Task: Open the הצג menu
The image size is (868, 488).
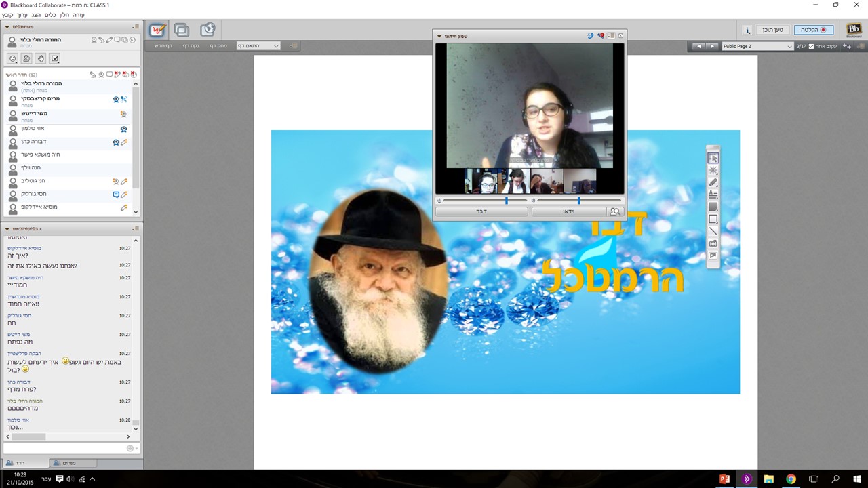Action: 36,14
